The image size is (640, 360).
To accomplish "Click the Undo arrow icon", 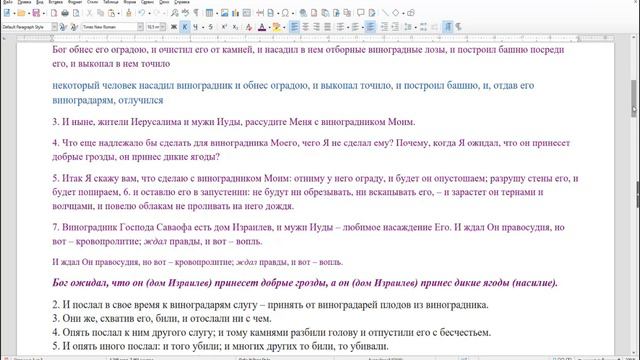I will tap(142, 13).
